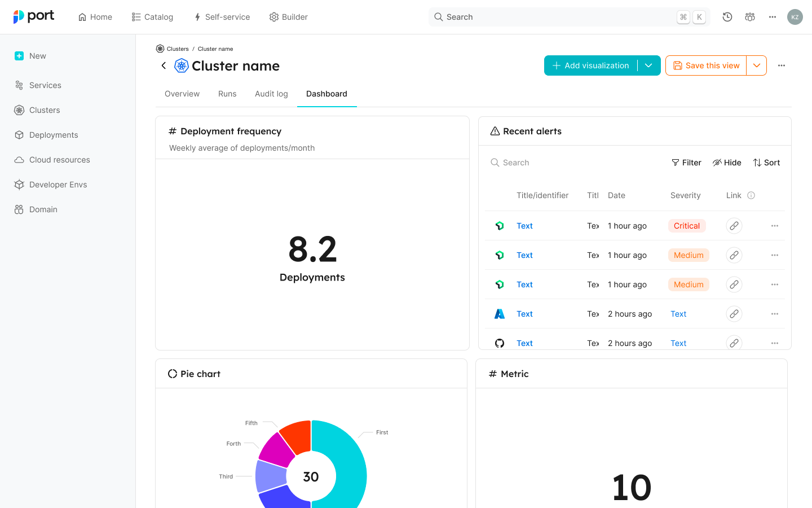Open the page options ellipsis next to Save
Screen dimensions: 812x508
click(x=782, y=65)
